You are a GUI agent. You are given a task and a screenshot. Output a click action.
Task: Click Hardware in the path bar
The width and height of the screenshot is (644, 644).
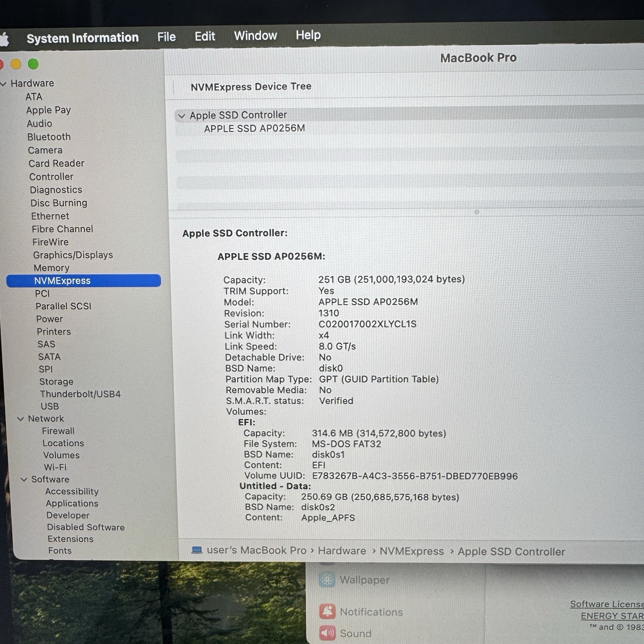point(342,551)
